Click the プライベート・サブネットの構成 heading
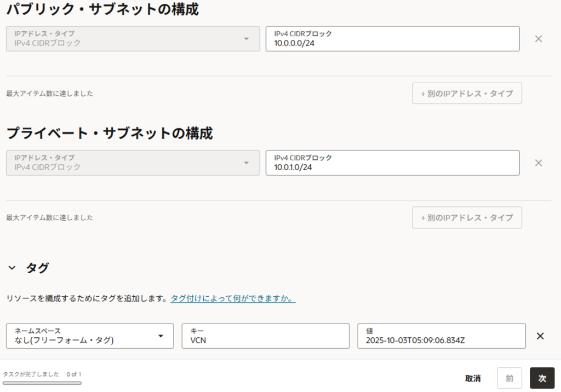Screen dimensions: 561x392 (110, 134)
